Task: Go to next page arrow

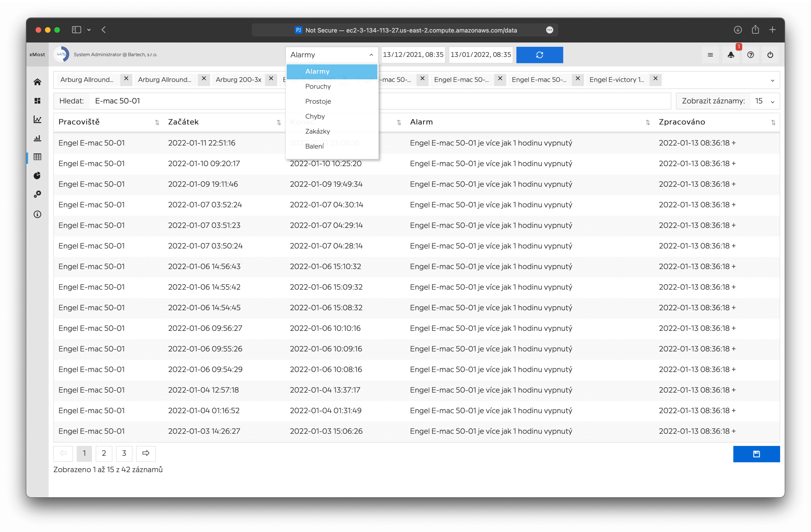Action: 146,453
